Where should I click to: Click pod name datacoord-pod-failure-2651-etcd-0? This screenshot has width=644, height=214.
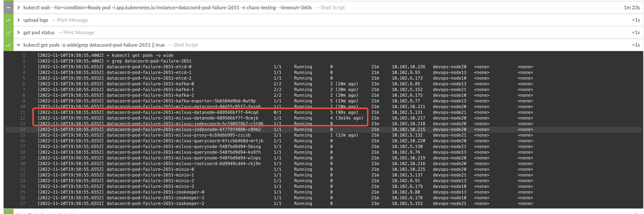(x=149, y=67)
